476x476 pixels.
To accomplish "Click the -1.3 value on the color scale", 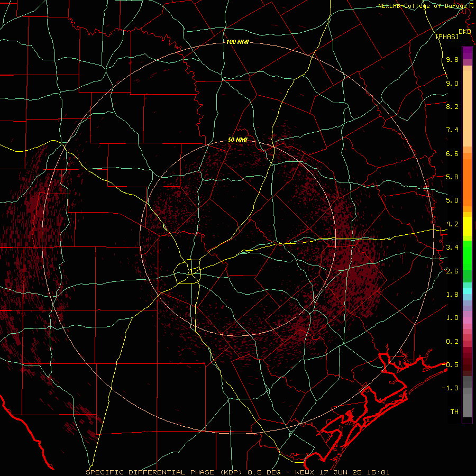I will (451, 388).
